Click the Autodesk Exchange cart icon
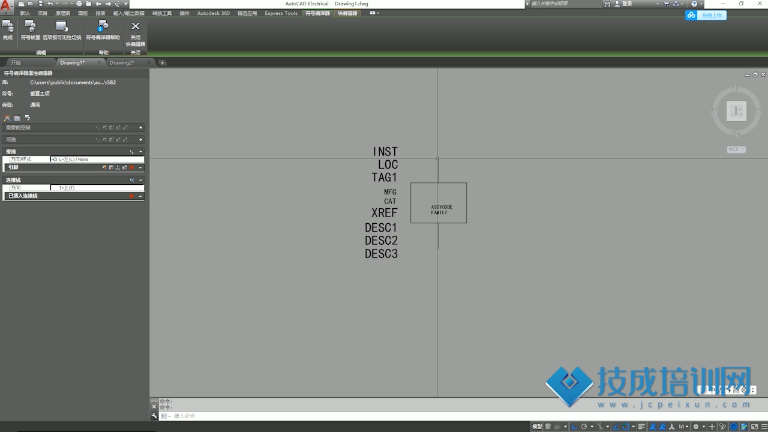 (666, 4)
